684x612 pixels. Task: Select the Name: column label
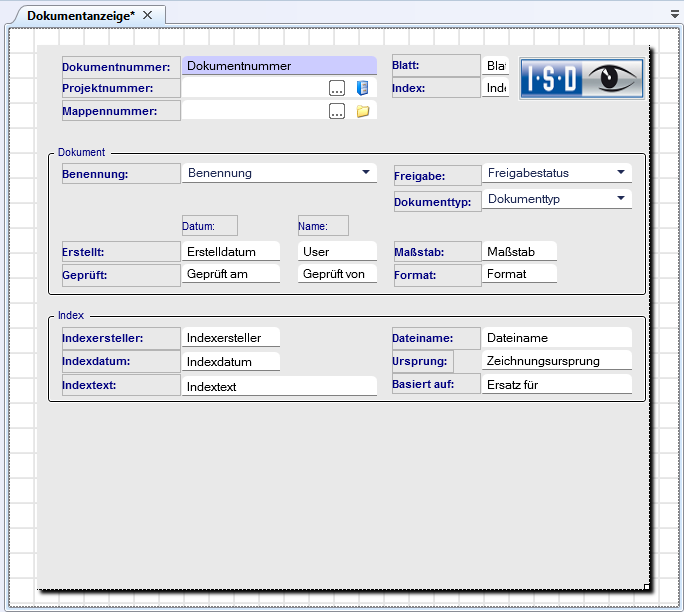pos(323,226)
